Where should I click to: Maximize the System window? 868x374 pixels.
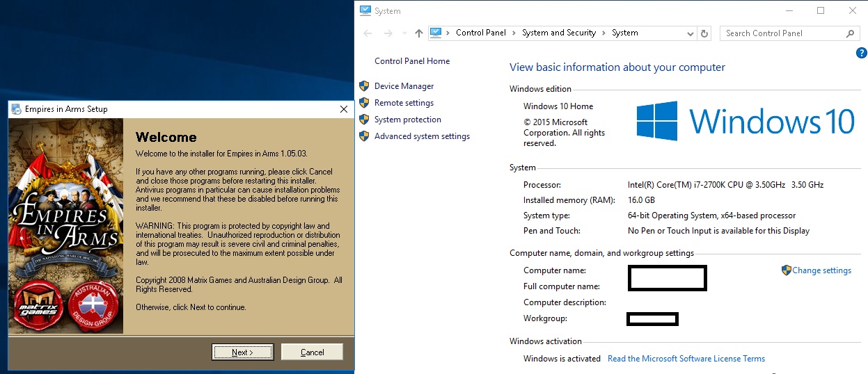[x=821, y=10]
